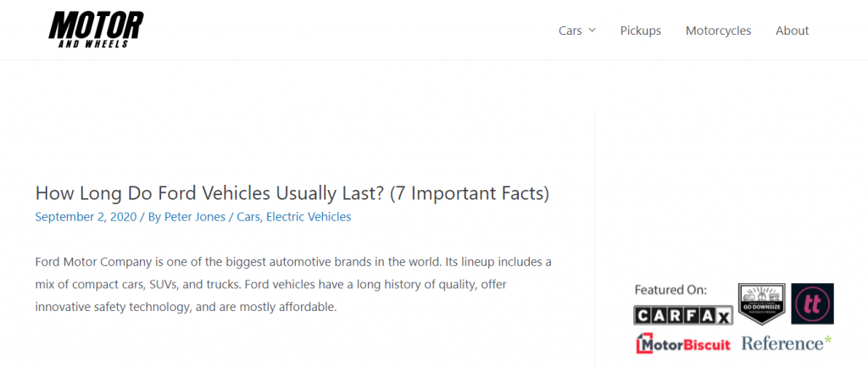The width and height of the screenshot is (868, 367).
Task: Select the Electric Vehicles category link
Action: coord(309,217)
